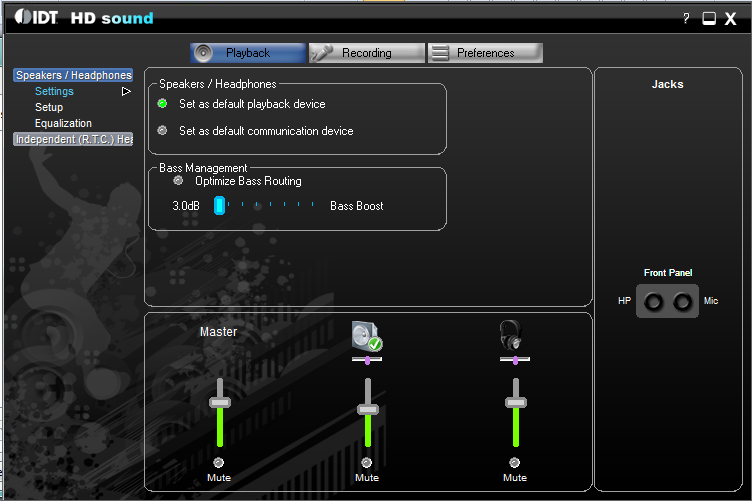Mute the headphones channel
752x501 pixels.
point(515,462)
